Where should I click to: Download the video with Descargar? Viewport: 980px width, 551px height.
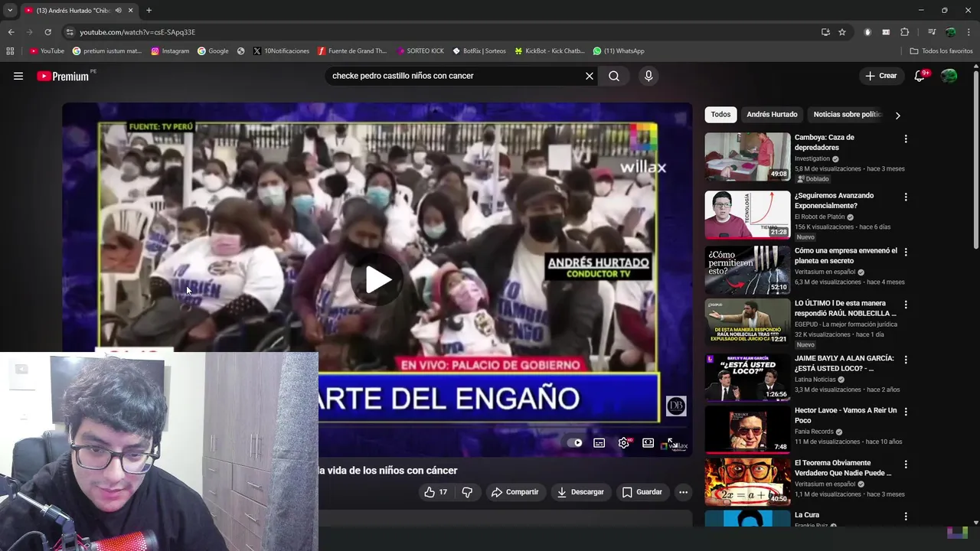[580, 492]
